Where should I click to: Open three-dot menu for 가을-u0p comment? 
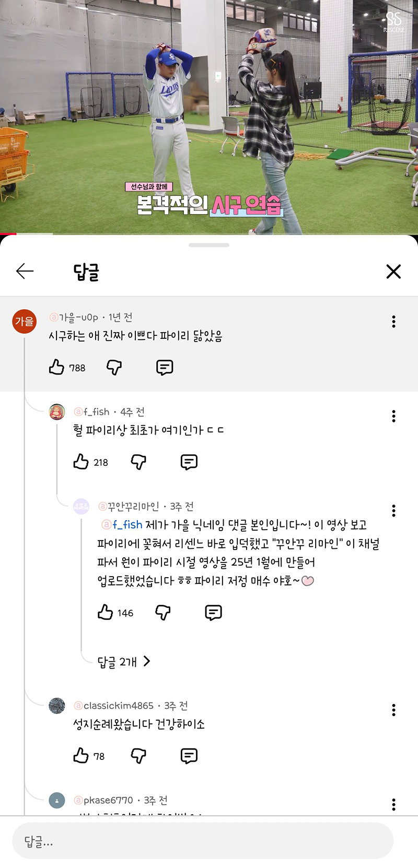point(393,322)
